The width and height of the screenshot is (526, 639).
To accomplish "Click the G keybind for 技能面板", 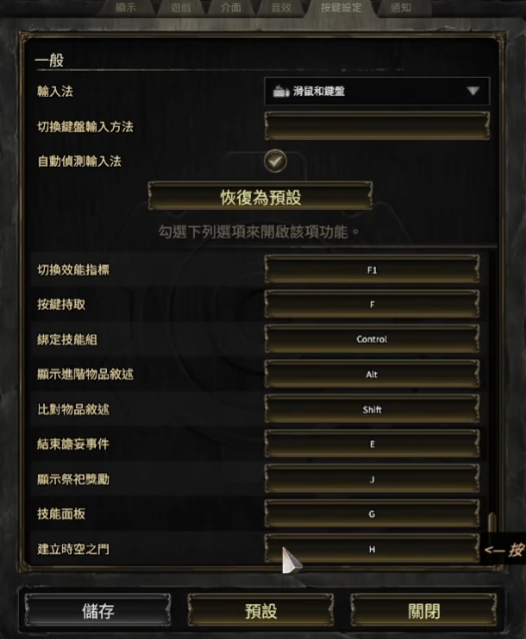I will pyautogui.click(x=372, y=513).
